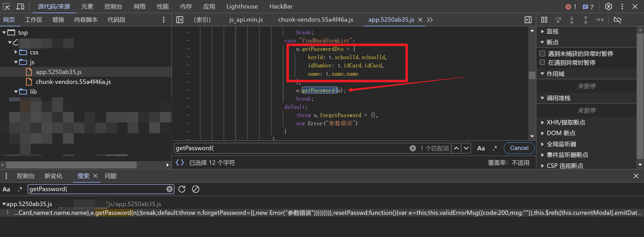Click the step over function icon
The image size is (644, 237).
click(558, 20)
